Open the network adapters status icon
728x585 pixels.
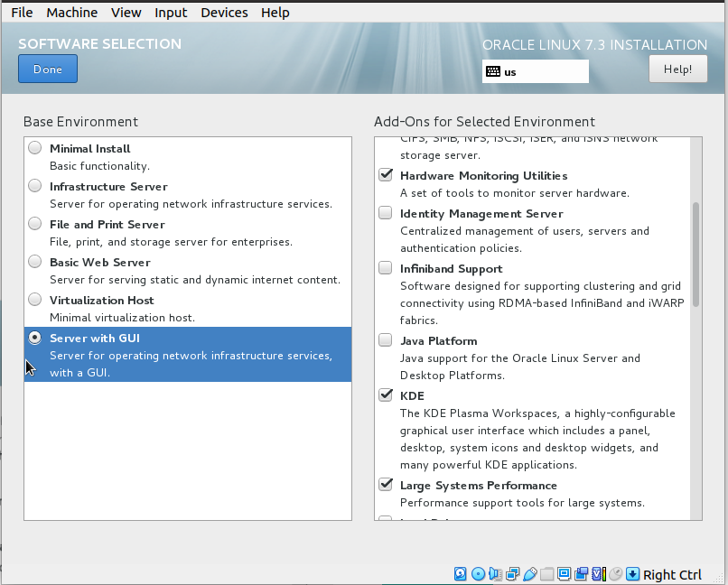click(x=512, y=574)
